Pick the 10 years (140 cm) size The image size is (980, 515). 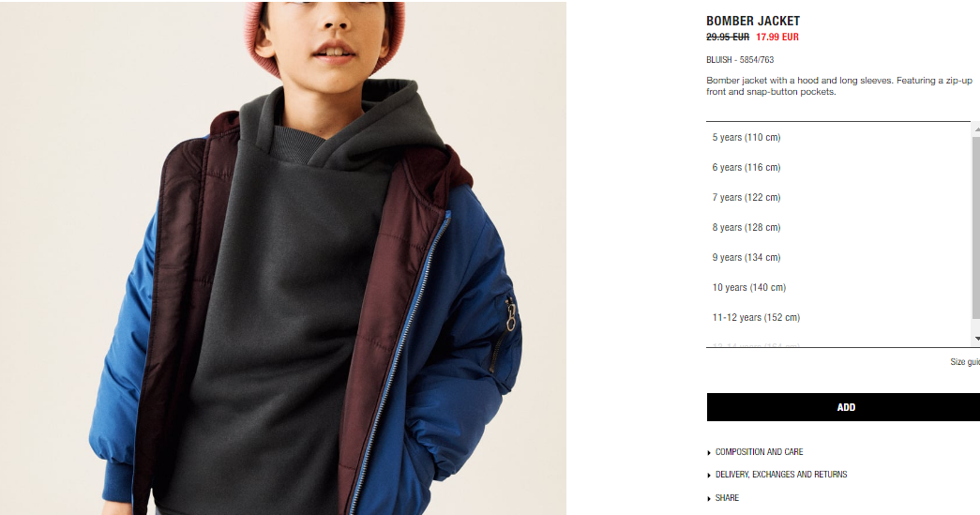(838, 287)
